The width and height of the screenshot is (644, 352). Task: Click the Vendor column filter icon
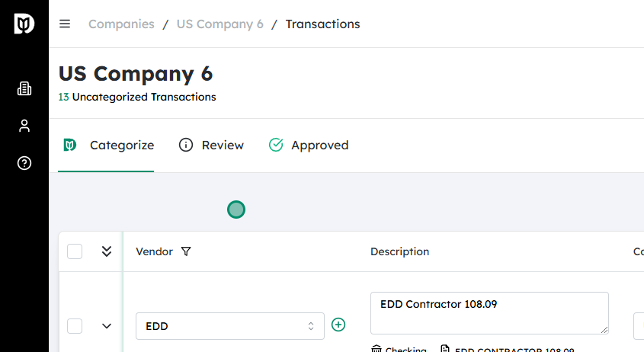click(186, 251)
